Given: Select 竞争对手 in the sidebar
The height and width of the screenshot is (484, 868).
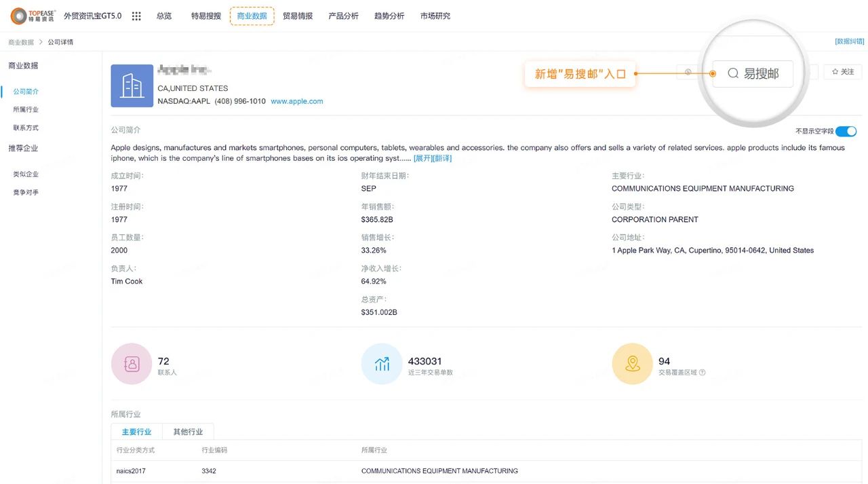Looking at the screenshot, I should [x=26, y=193].
